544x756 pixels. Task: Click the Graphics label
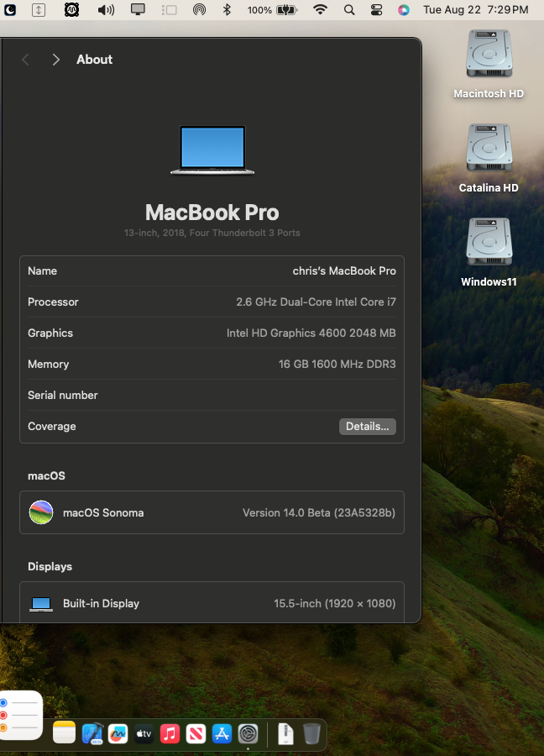(50, 333)
